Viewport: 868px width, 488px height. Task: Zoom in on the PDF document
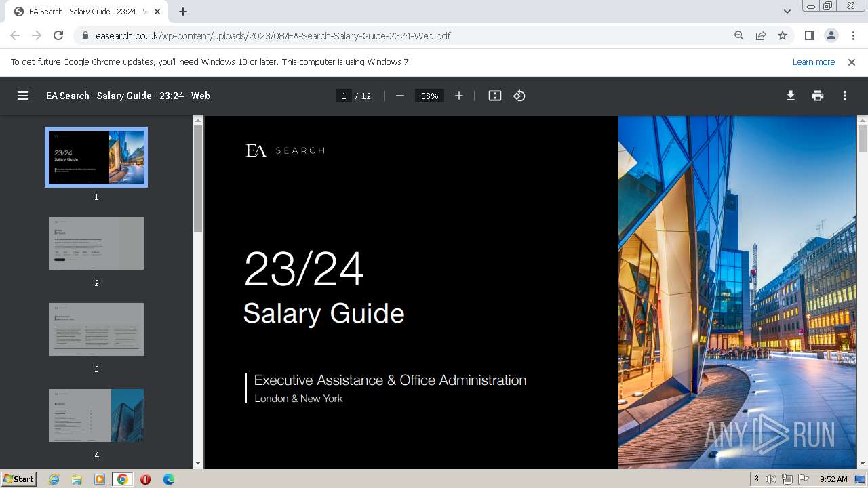459,96
